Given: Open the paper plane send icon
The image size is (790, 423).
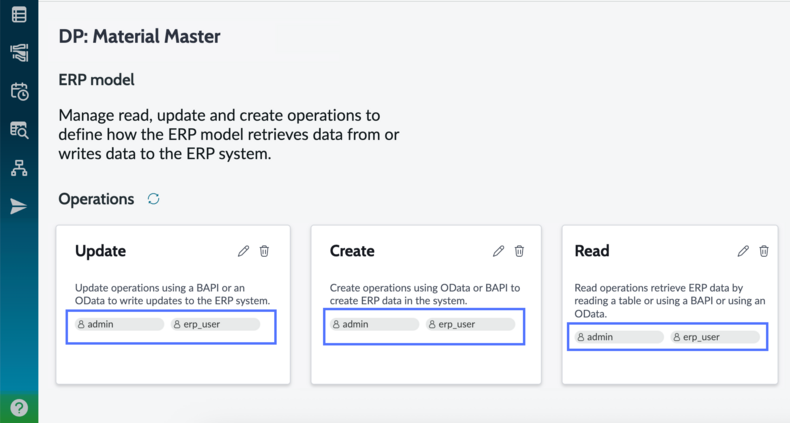Looking at the screenshot, I should (19, 206).
